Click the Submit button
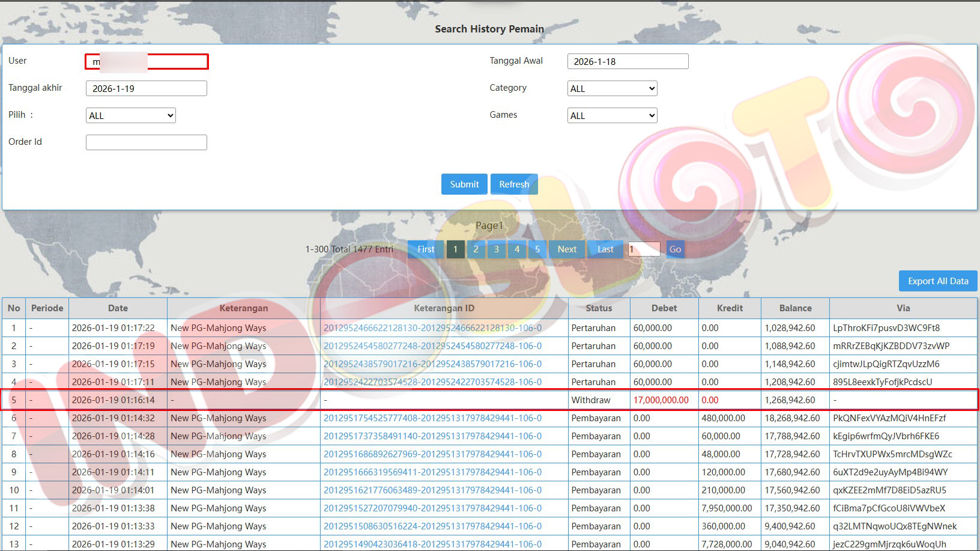 click(x=464, y=184)
